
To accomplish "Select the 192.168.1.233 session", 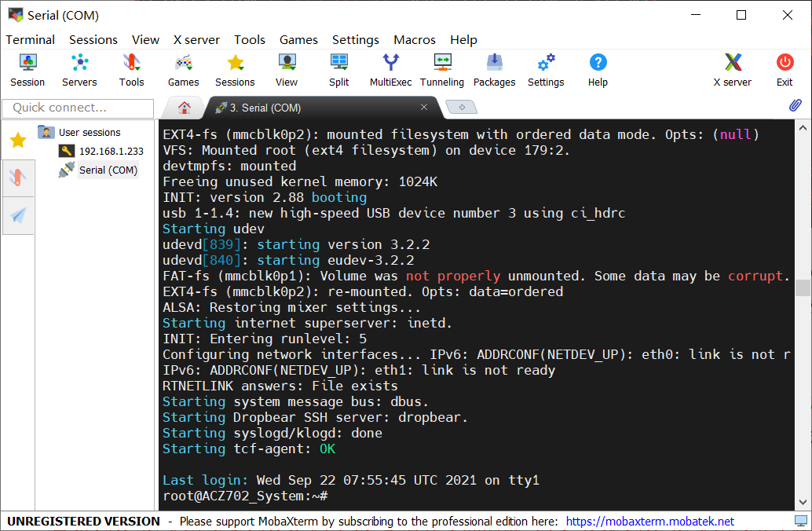I will click(111, 152).
